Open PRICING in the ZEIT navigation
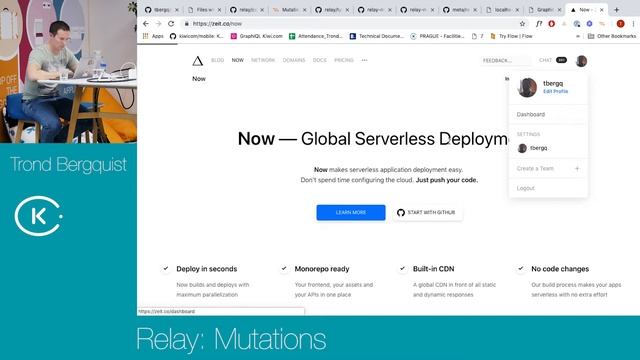640x360 pixels. [344, 60]
